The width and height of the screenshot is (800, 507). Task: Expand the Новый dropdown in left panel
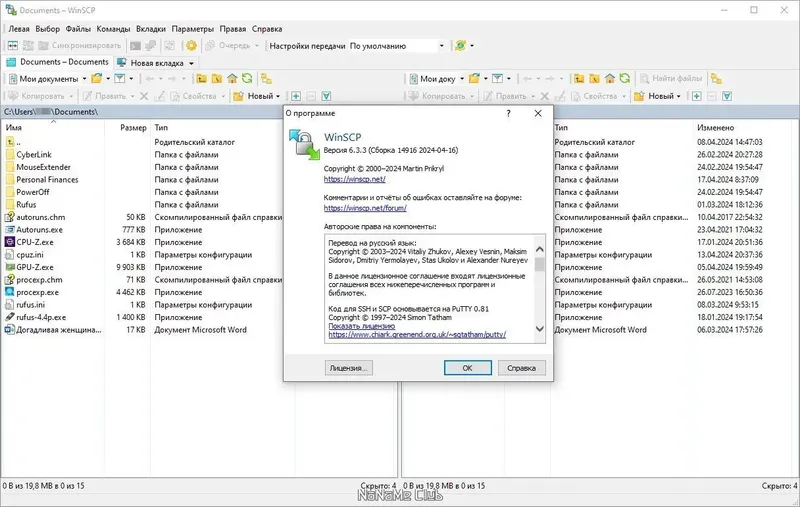[x=278, y=96]
